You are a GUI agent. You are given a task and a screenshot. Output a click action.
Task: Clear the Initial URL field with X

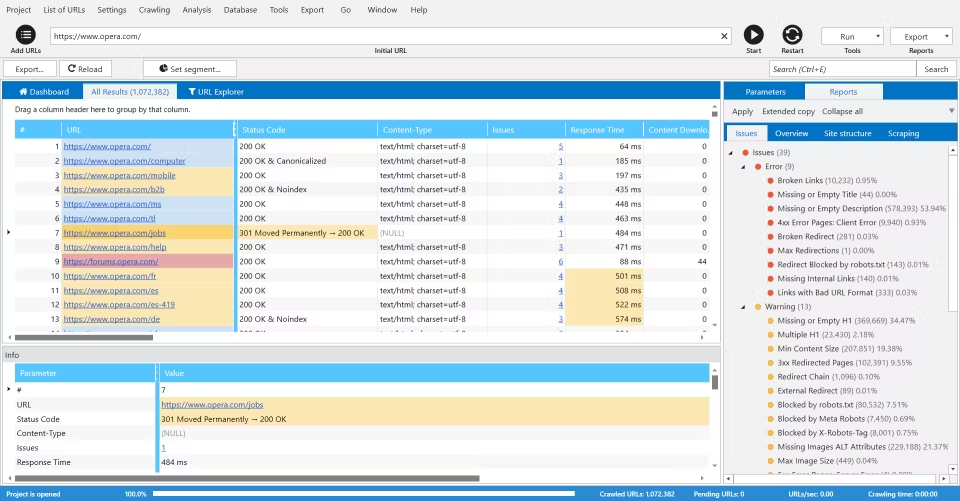[x=725, y=36]
